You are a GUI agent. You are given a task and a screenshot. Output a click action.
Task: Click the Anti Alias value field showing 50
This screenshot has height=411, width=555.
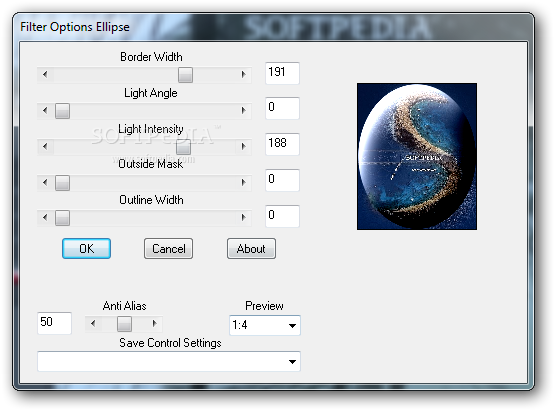pos(55,323)
